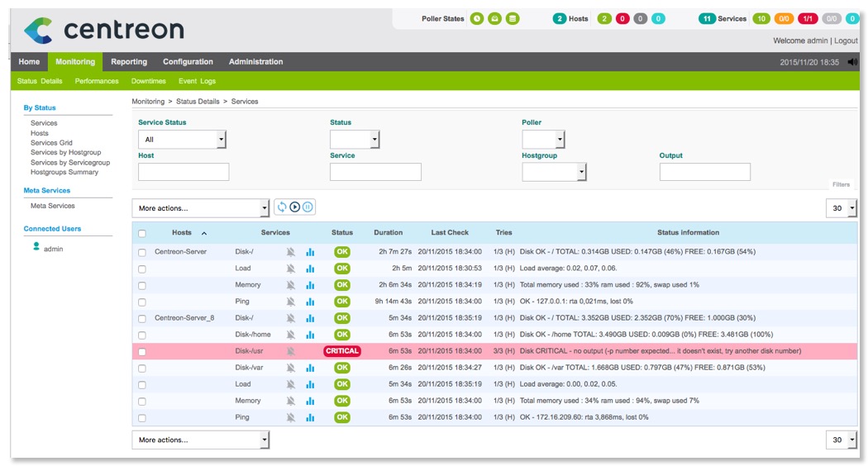Open the Poller filter dropdown
Screen dimensions: 868x466
tap(543, 140)
